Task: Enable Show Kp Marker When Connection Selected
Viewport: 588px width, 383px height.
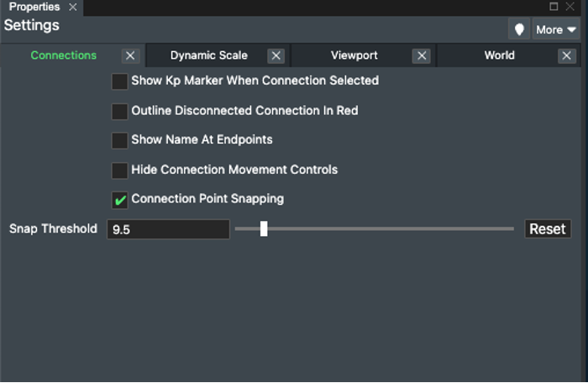Action: (120, 81)
